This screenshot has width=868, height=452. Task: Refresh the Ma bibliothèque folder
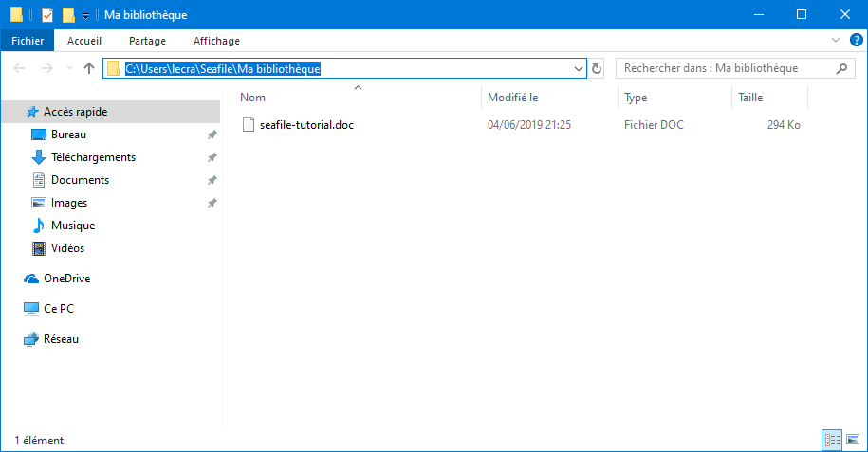pyautogui.click(x=596, y=68)
